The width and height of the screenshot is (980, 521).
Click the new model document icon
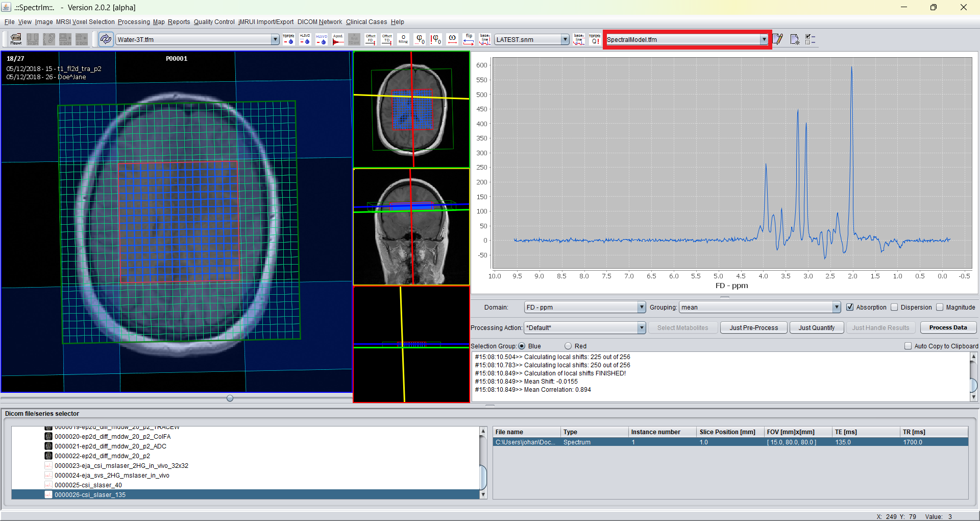coord(795,39)
